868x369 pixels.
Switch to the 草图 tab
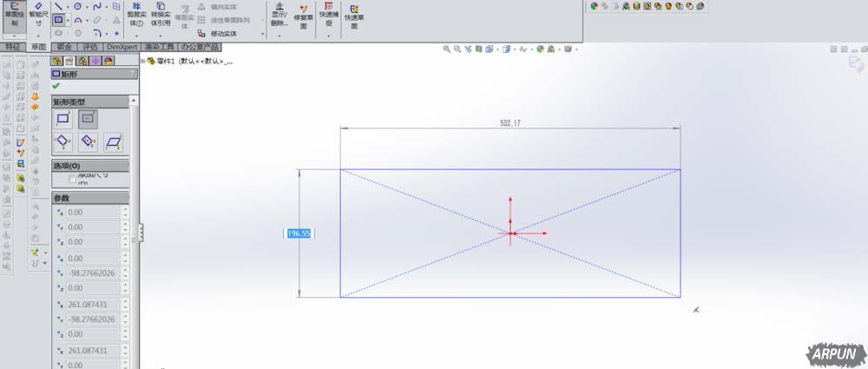pyautogui.click(x=38, y=47)
